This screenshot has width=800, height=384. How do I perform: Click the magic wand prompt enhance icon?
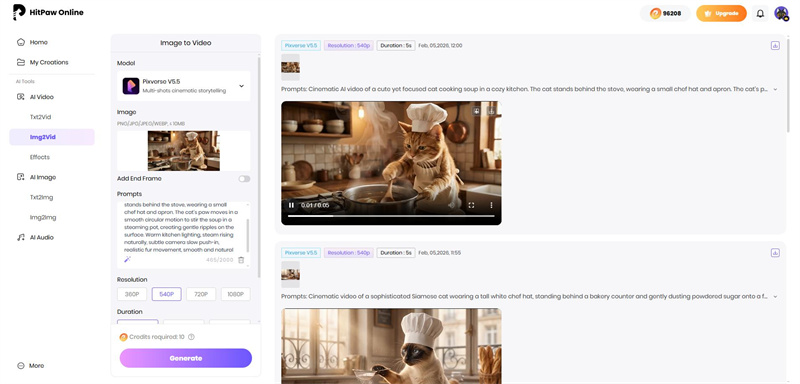pyautogui.click(x=128, y=260)
